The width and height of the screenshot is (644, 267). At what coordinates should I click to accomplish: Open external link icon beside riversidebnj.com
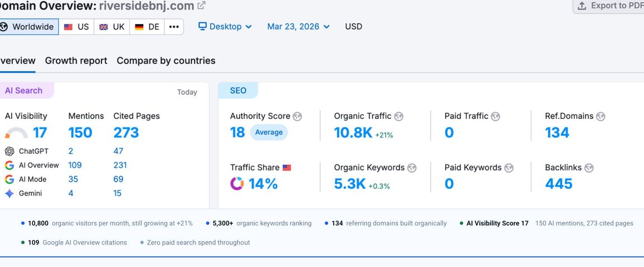click(201, 6)
